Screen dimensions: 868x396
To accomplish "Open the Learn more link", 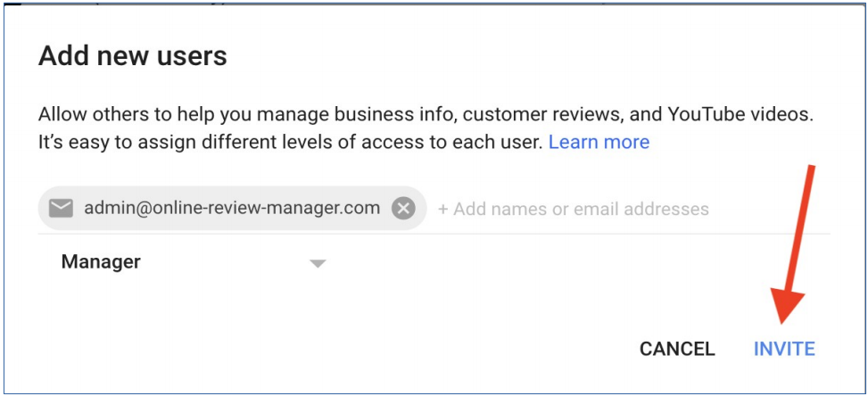I will [599, 142].
